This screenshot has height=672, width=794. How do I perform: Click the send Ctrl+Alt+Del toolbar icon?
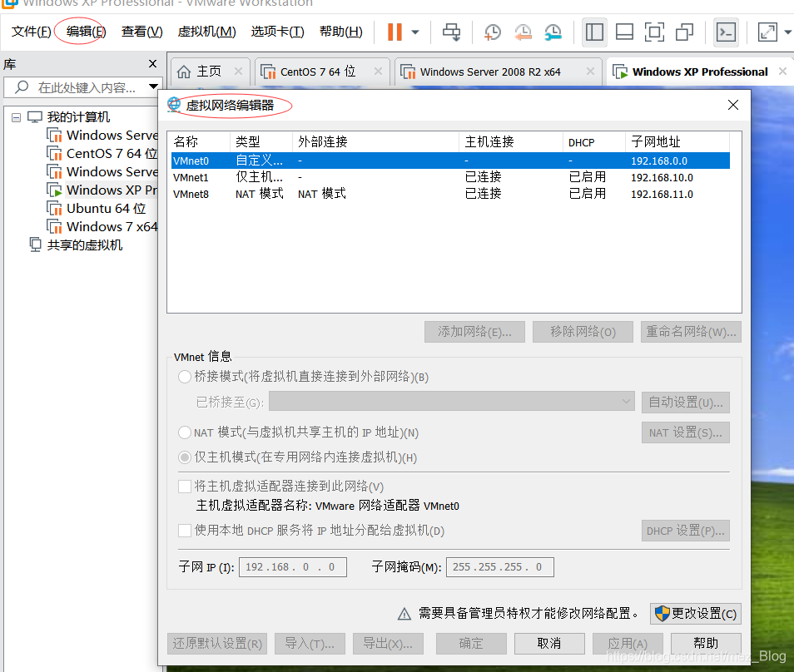pyautogui.click(x=452, y=32)
